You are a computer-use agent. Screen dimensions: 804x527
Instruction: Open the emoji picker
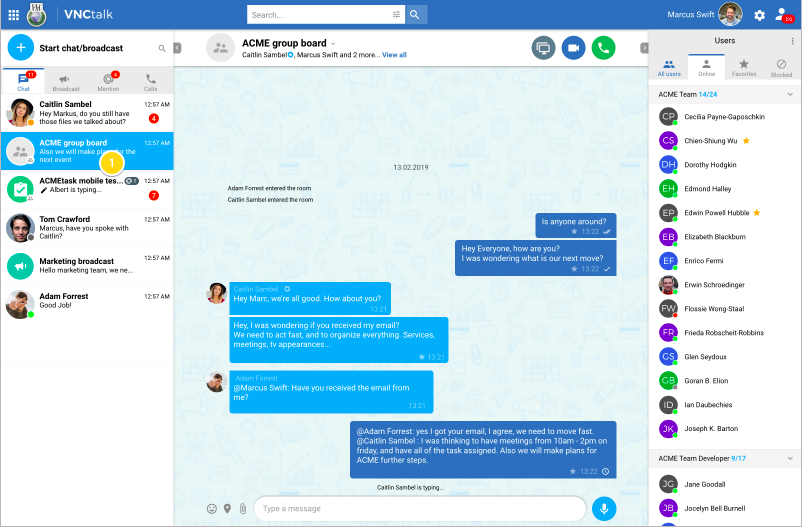pyautogui.click(x=212, y=509)
